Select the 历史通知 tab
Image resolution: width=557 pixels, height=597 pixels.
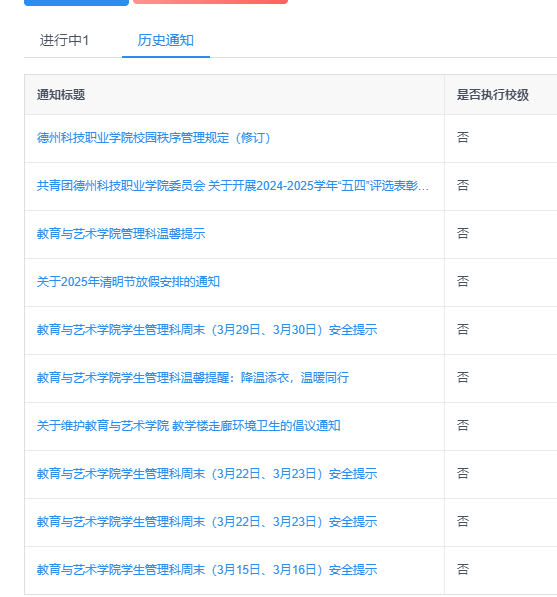click(166, 40)
